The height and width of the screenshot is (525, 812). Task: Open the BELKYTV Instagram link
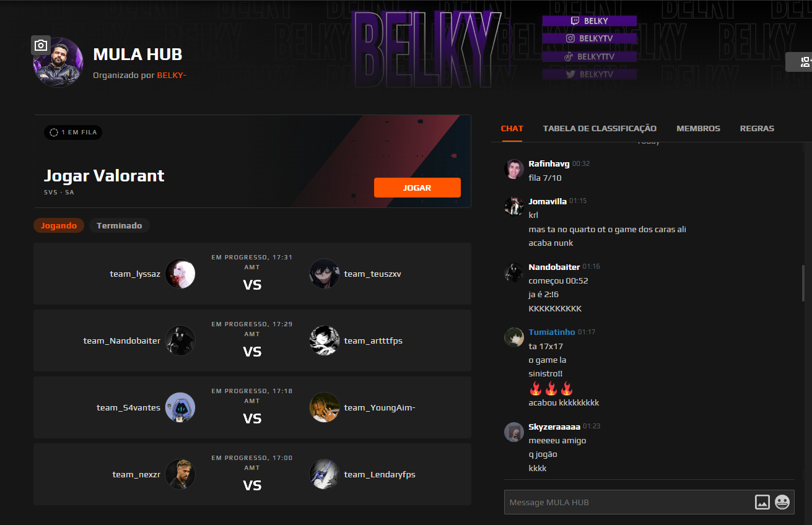tap(590, 38)
